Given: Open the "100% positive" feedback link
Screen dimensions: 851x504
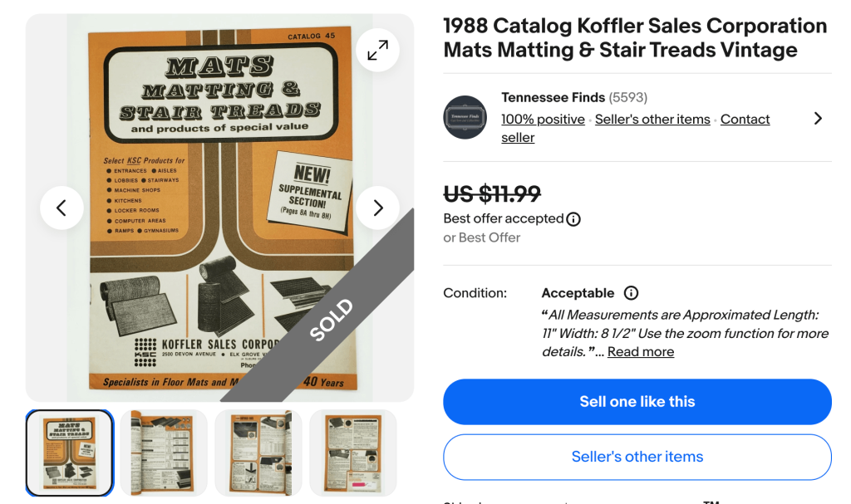Looking at the screenshot, I should point(543,119).
